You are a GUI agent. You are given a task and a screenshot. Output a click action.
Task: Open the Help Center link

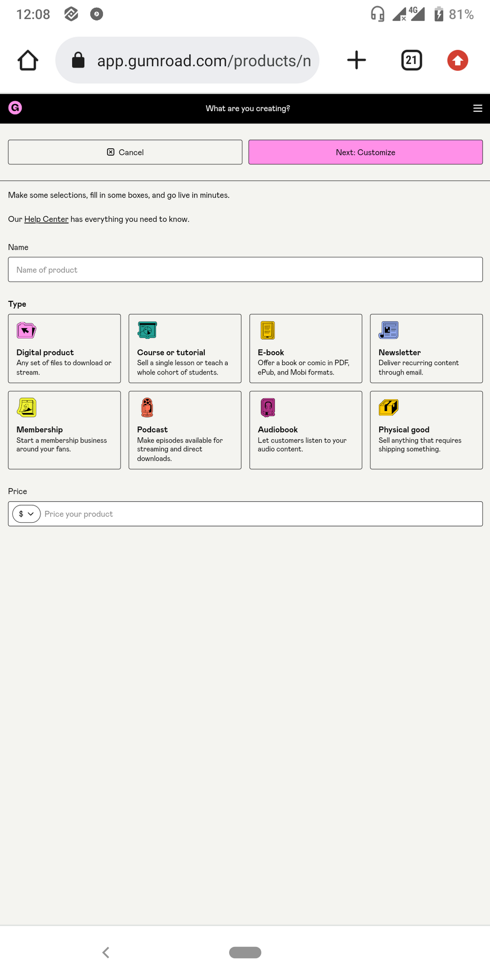pos(46,219)
